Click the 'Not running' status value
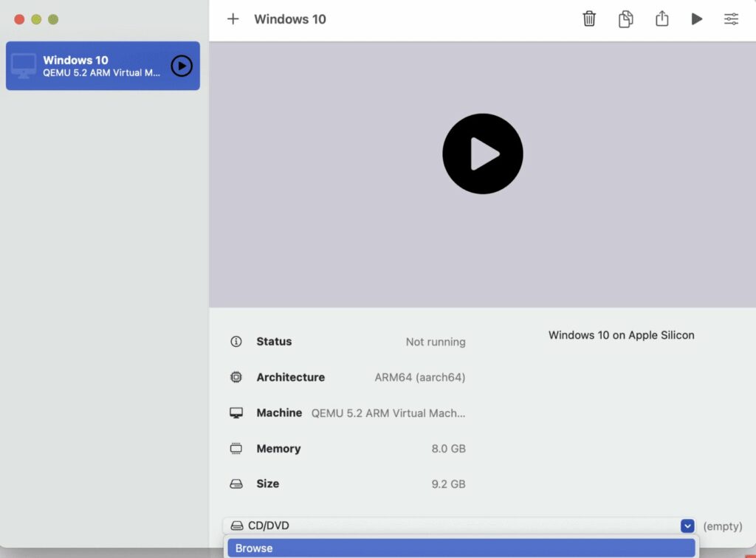 click(x=436, y=342)
